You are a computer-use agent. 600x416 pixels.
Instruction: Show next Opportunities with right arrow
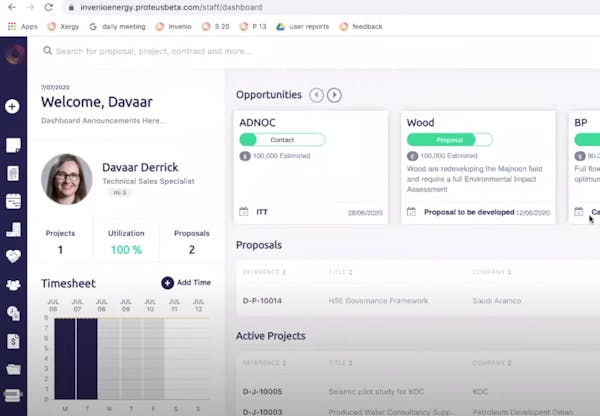click(x=334, y=95)
